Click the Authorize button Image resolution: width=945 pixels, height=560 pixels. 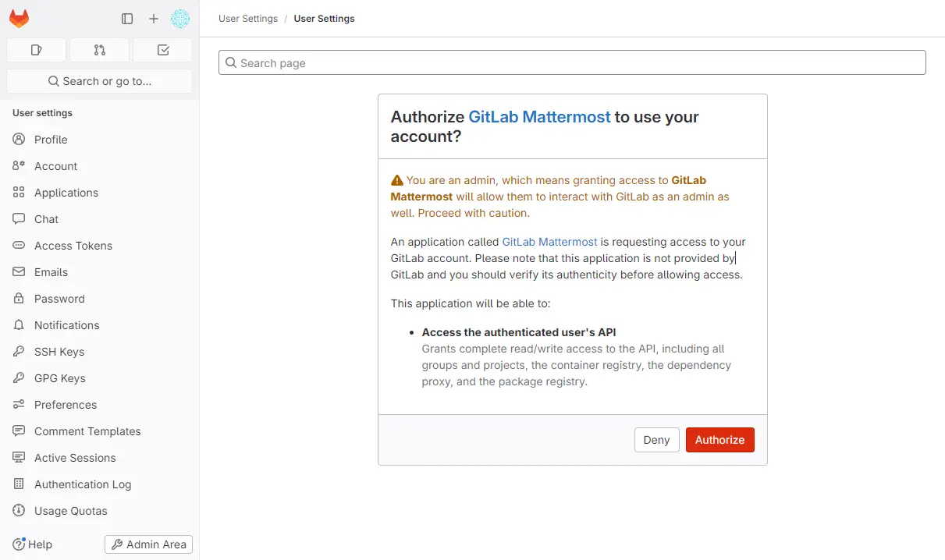719,440
